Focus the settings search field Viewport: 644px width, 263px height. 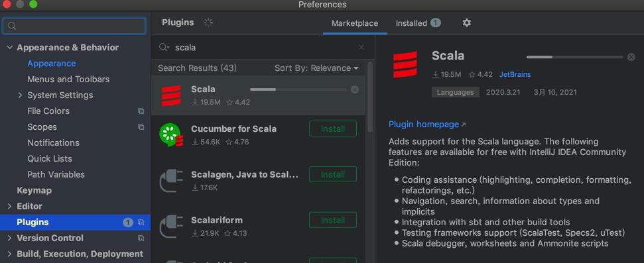[x=74, y=26]
